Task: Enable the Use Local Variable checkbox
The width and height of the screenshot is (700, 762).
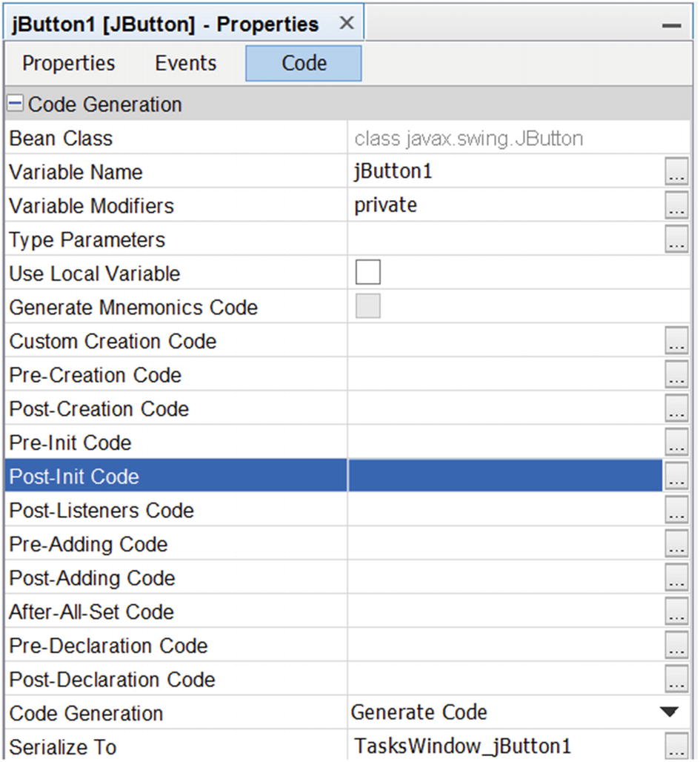Action: [x=367, y=272]
